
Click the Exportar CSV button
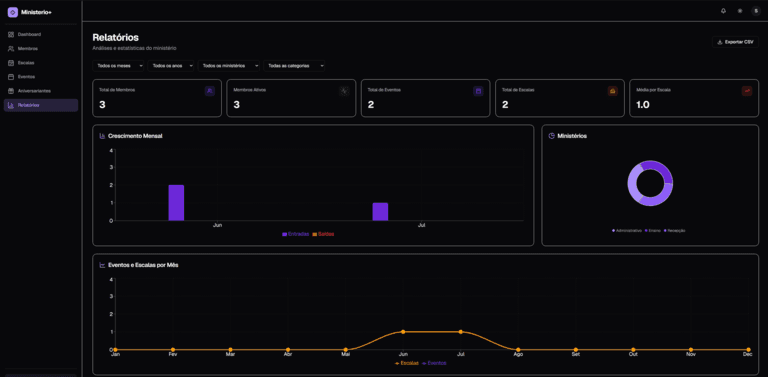click(735, 42)
